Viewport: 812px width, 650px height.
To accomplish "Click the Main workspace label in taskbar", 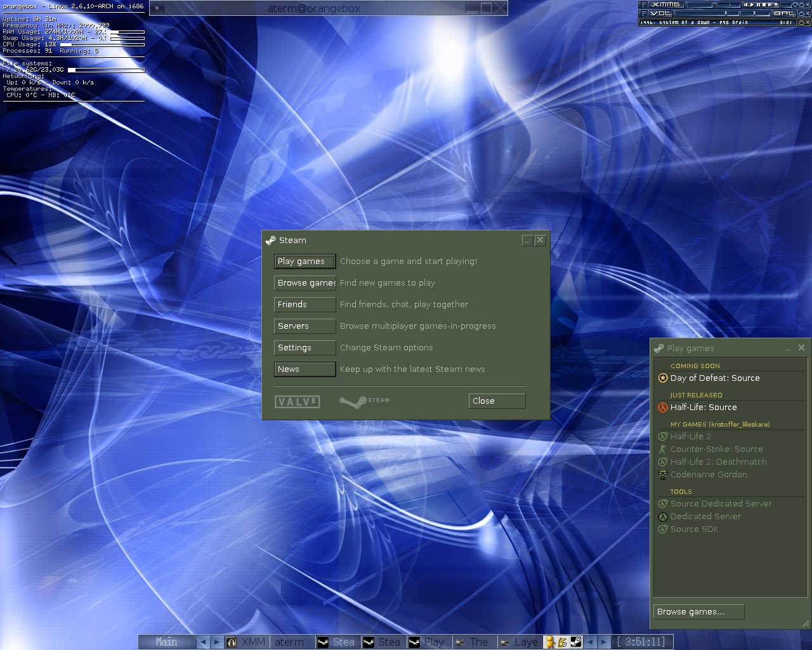I will click(167, 642).
